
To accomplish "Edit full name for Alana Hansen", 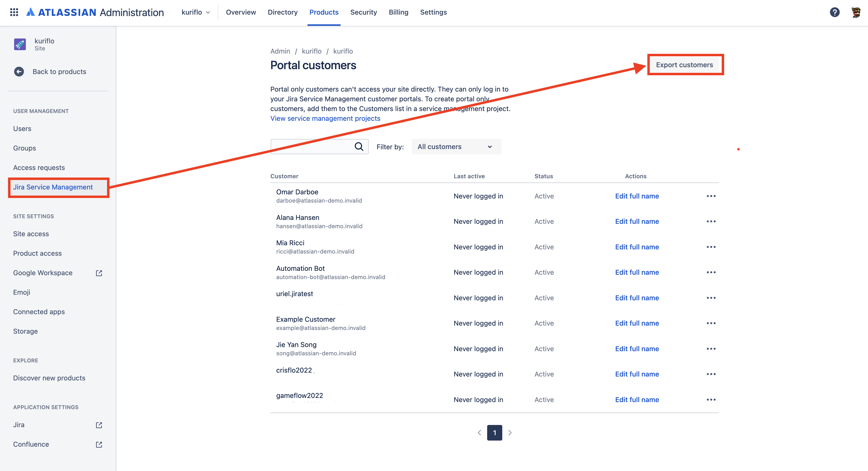I will click(637, 222).
